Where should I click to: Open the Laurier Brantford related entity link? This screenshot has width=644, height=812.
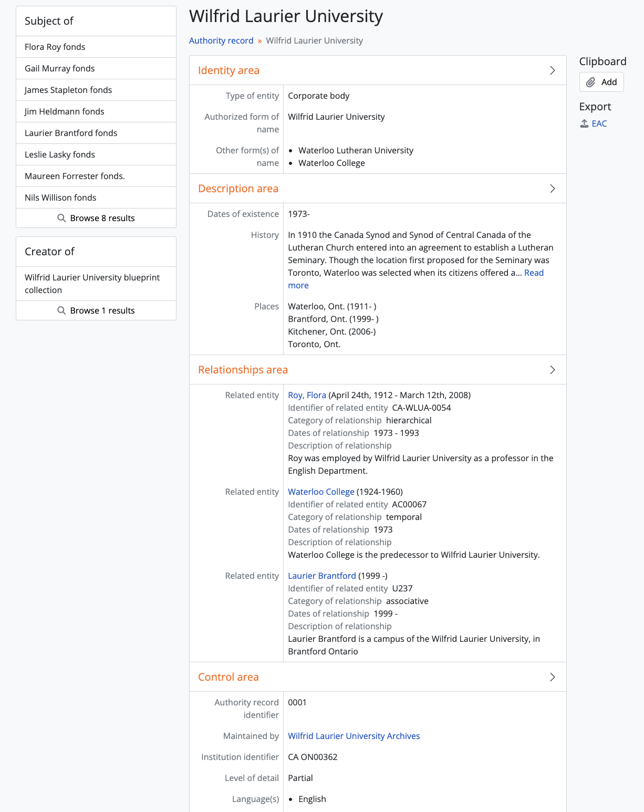point(321,576)
